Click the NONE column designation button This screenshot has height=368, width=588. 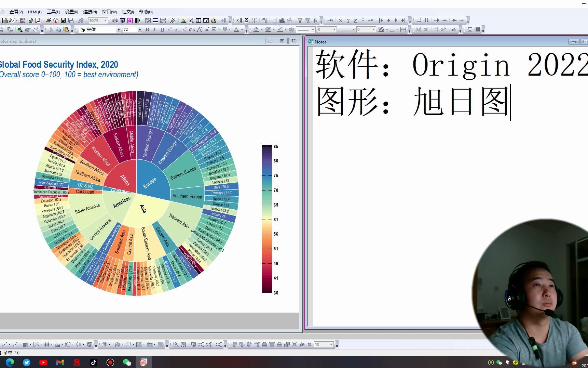coord(370,21)
